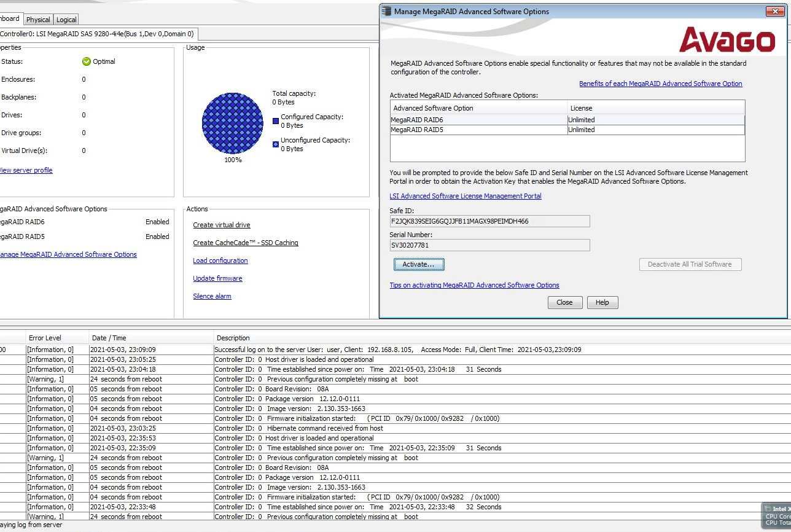
Task: Select log entry dated 2021-05-03, 23:04:18
Action: 395,369
